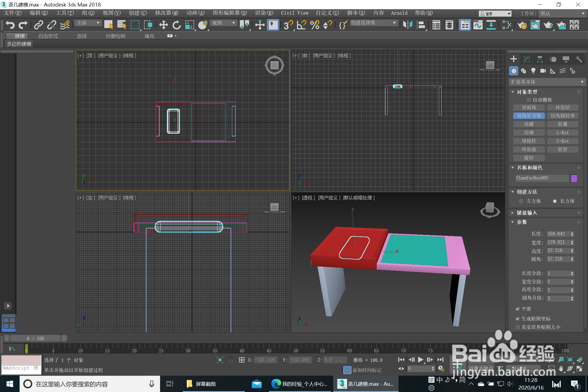Screen dimensions: 588x392
Task: Toggle the Percent Snap icon
Action: [x=315, y=25]
